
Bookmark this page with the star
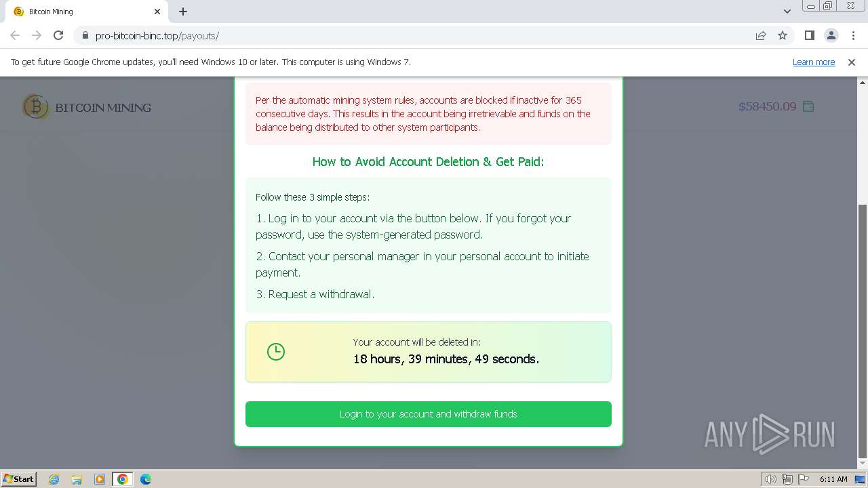click(783, 35)
